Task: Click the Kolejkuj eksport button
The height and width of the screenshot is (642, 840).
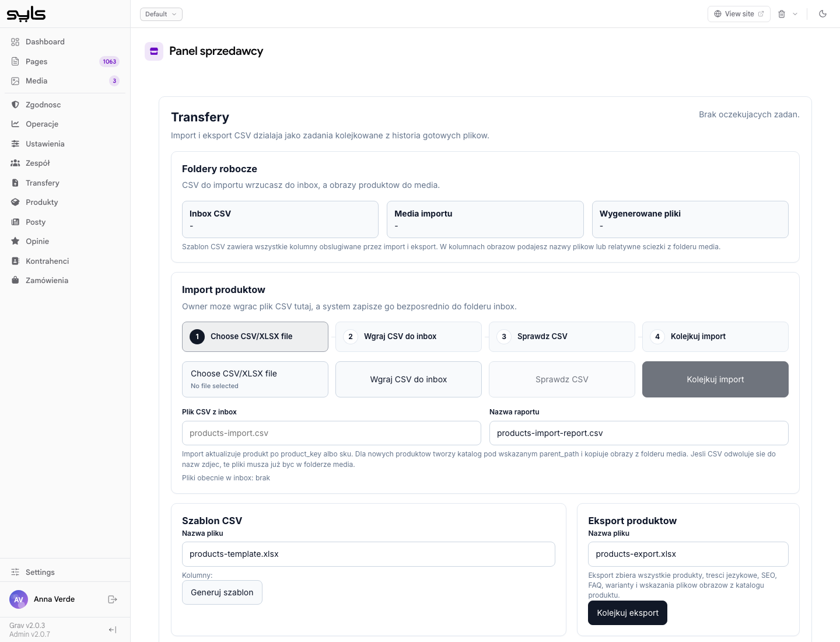Action: [628, 613]
